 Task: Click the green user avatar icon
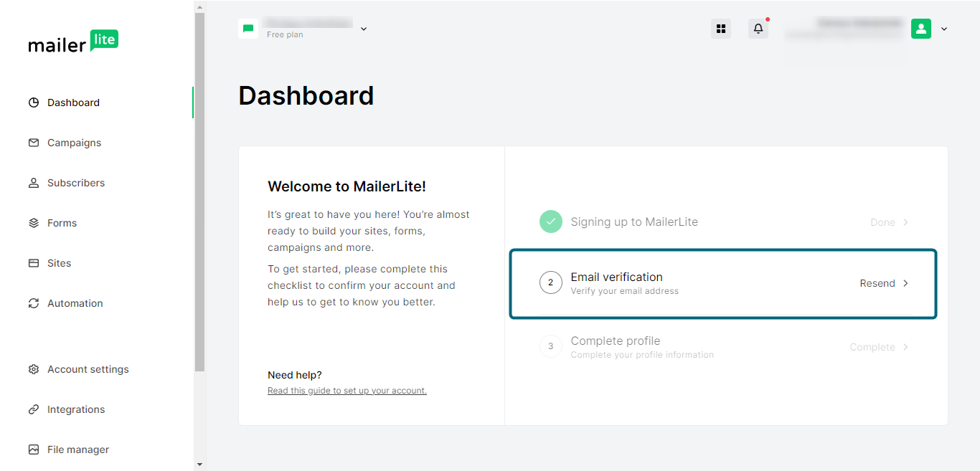pyautogui.click(x=921, y=29)
